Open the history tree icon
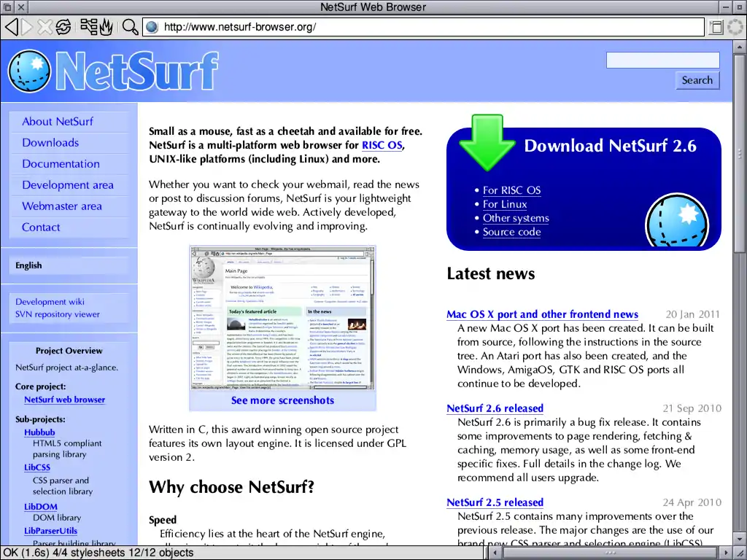This screenshot has height=560, width=747. (x=88, y=27)
